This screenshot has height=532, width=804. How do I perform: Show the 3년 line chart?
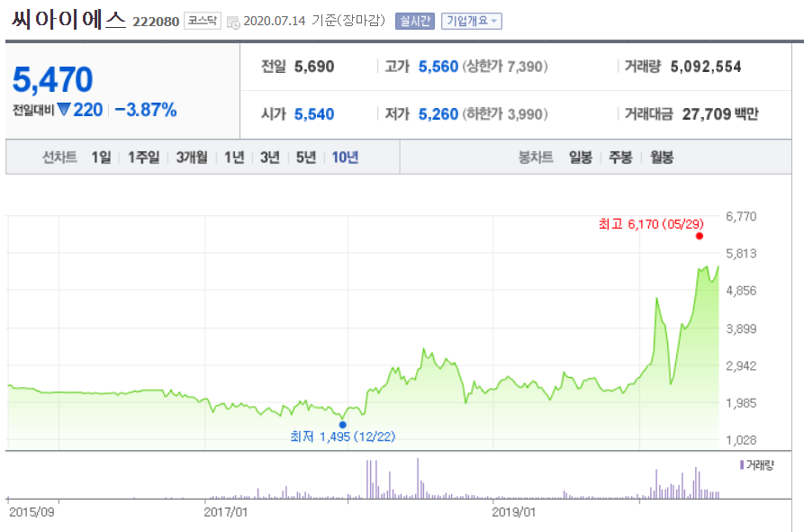pos(270,158)
